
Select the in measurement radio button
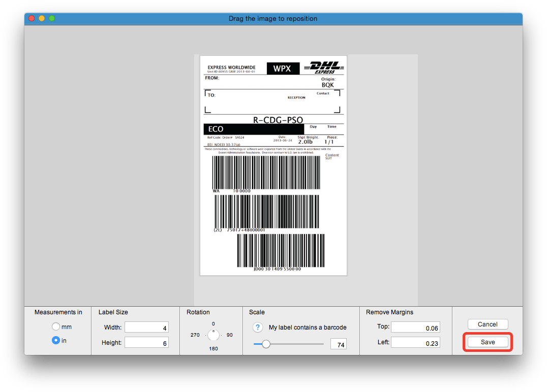point(56,341)
